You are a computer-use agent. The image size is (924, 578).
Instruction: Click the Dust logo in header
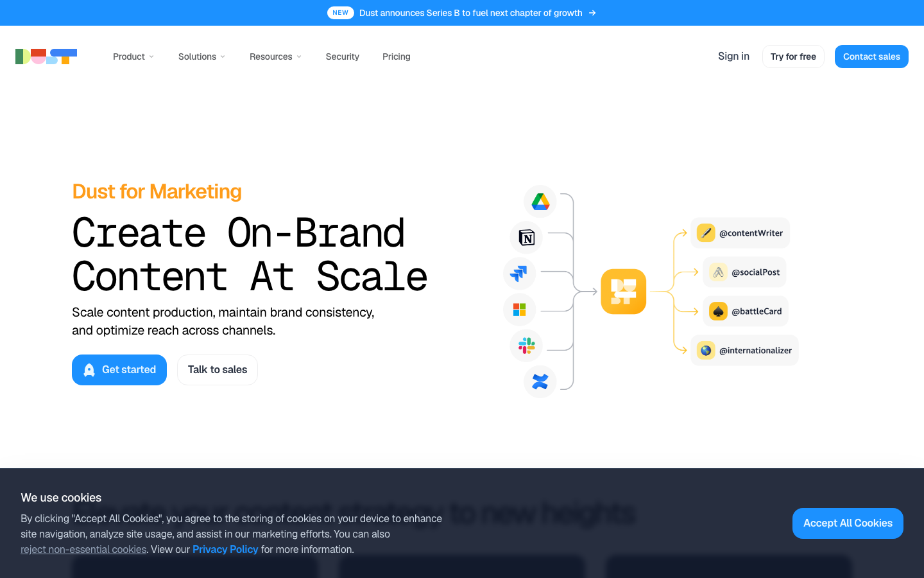tap(46, 57)
